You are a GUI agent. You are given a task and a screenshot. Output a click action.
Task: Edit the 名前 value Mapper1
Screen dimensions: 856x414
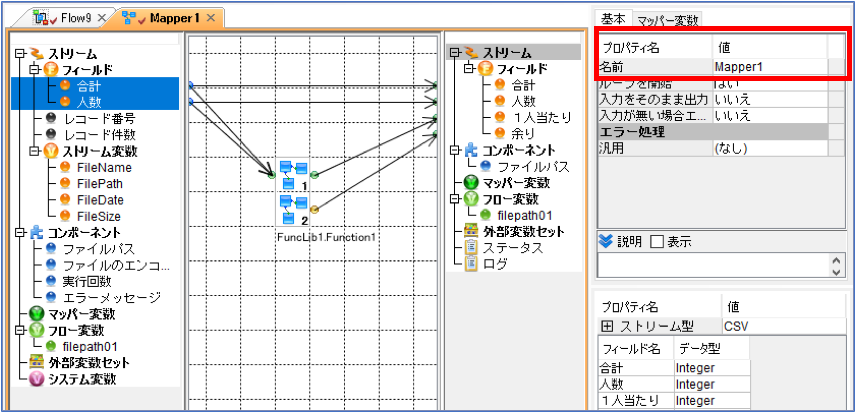point(770,67)
